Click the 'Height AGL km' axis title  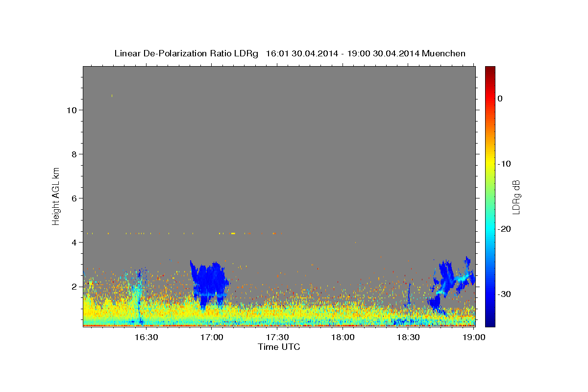56,196
